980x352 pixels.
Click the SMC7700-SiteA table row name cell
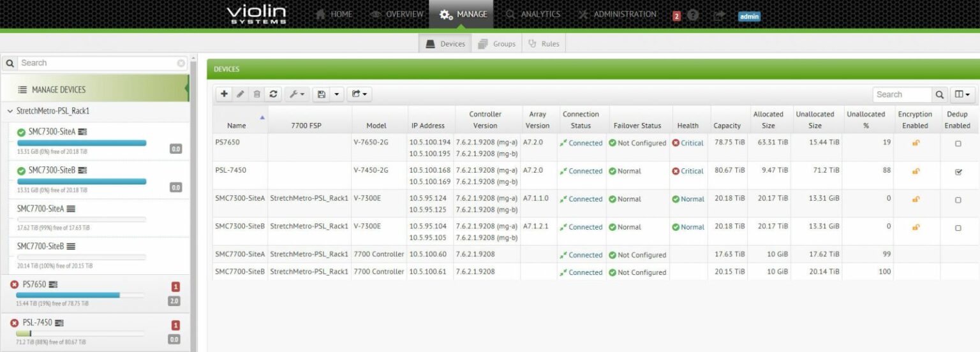240,254
